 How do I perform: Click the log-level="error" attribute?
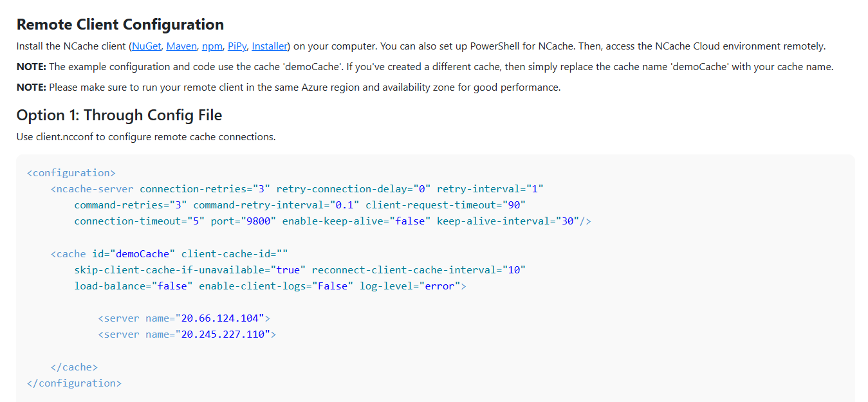(410, 286)
